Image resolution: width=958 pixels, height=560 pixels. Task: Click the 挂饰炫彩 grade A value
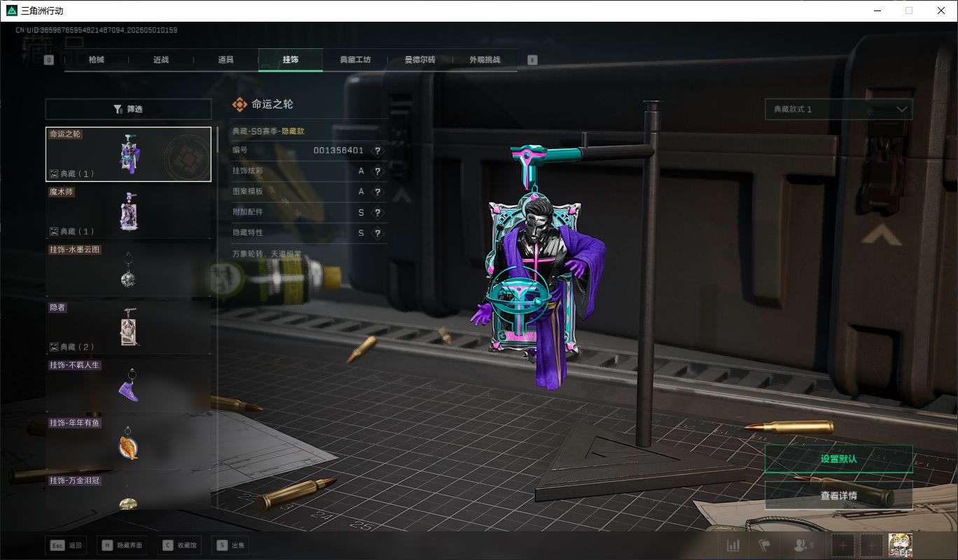pyautogui.click(x=361, y=171)
